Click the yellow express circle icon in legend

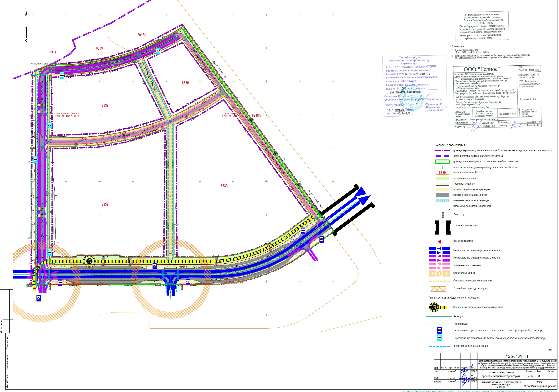pyautogui.click(x=434, y=308)
